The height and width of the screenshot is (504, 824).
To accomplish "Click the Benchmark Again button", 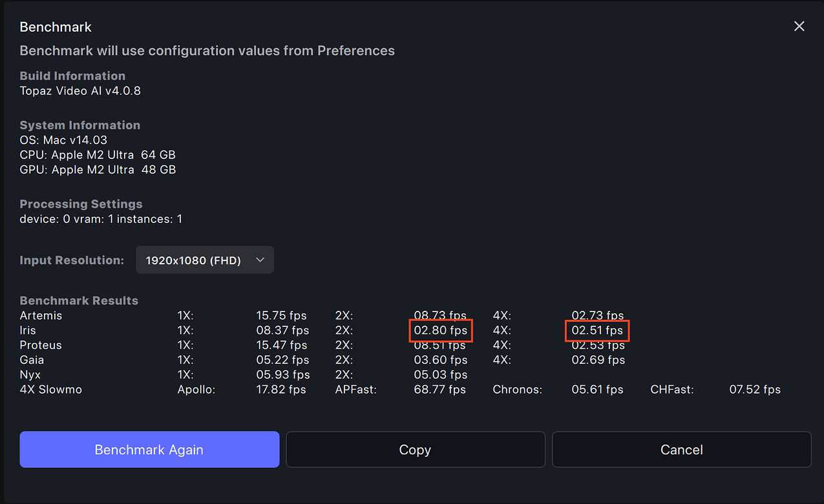I will coord(149,449).
